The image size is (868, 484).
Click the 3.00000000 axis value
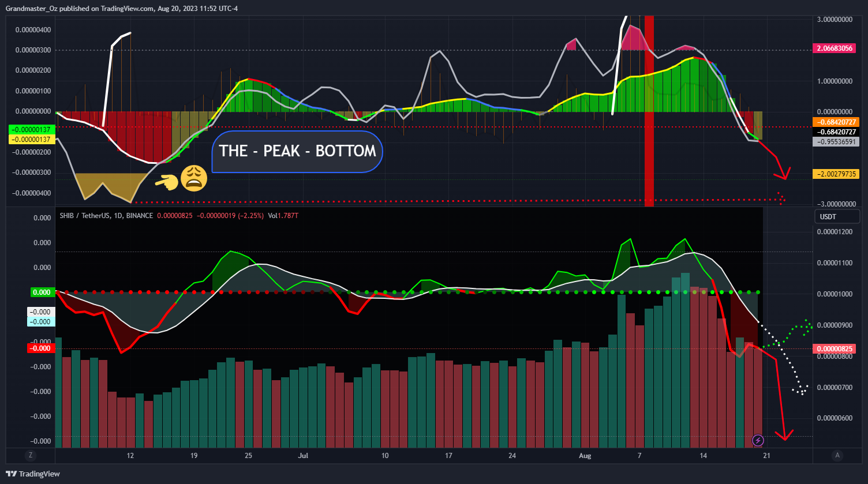(836, 20)
